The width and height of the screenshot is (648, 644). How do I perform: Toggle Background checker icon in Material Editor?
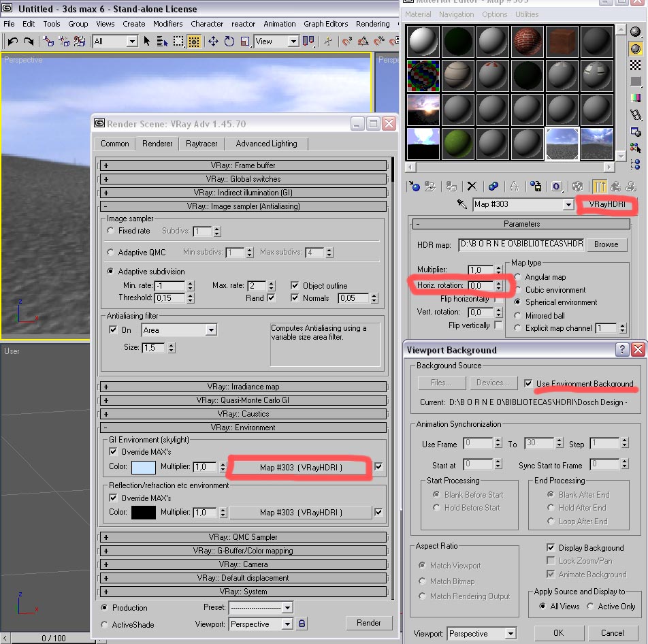tap(635, 65)
